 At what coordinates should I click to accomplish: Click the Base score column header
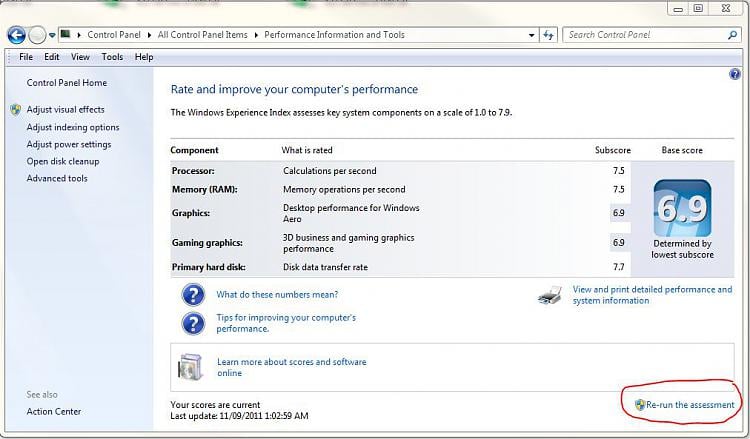click(682, 150)
